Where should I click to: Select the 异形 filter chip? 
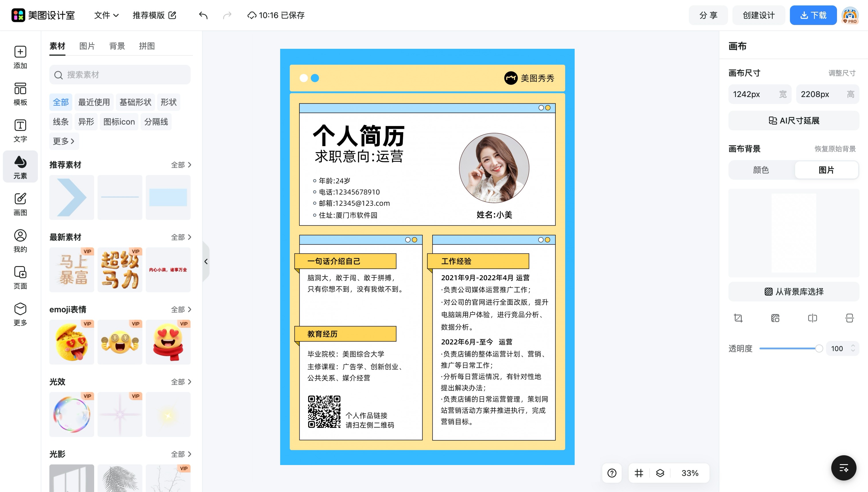click(86, 122)
